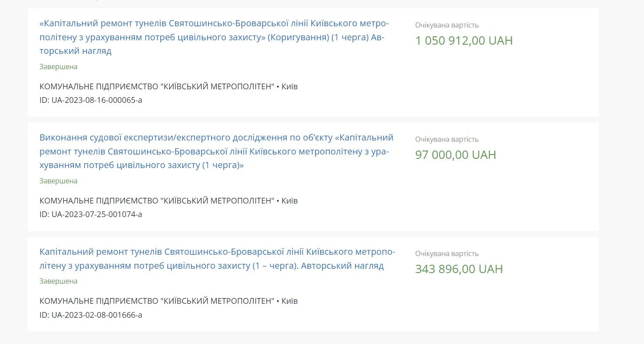The image size is (644, 344).
Task: Click «КИЇВСЬКИЙ МЕТРОПОЛІТЕН» organization above ID UA-2023-07-25-001074-a
Action: (157, 201)
